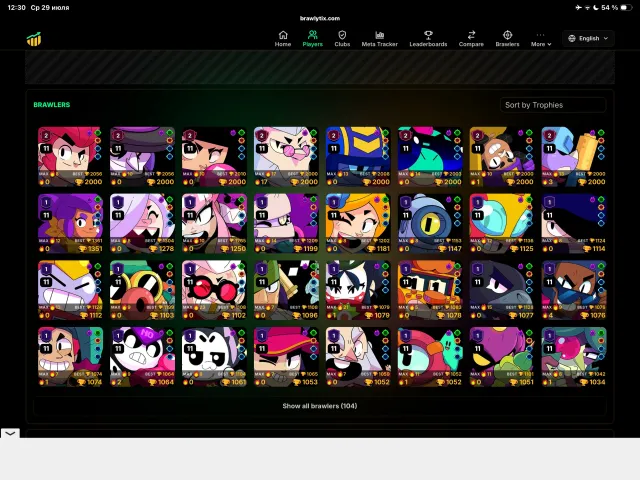The width and height of the screenshot is (640, 480).
Task: Open the brawler card with 1278 trophies
Action: pyautogui.click(x=142, y=223)
